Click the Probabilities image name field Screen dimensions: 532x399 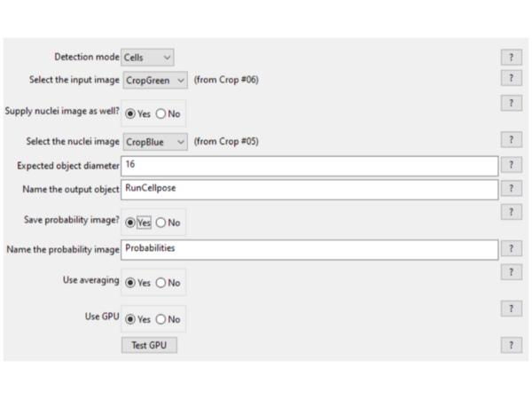click(310, 249)
